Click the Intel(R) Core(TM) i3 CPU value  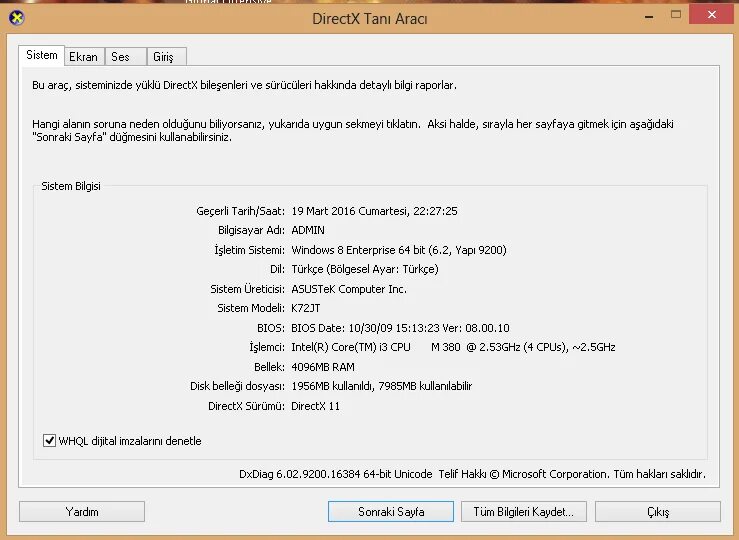[453, 347]
